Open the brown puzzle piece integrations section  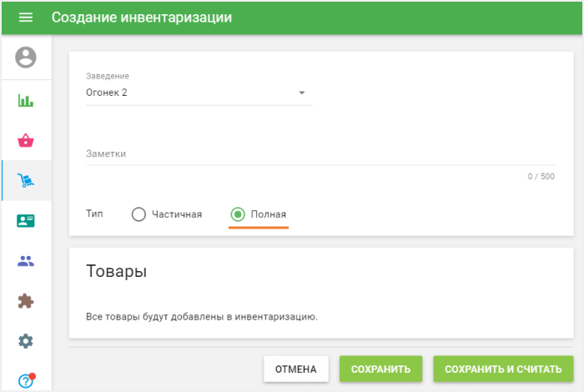coord(26,301)
